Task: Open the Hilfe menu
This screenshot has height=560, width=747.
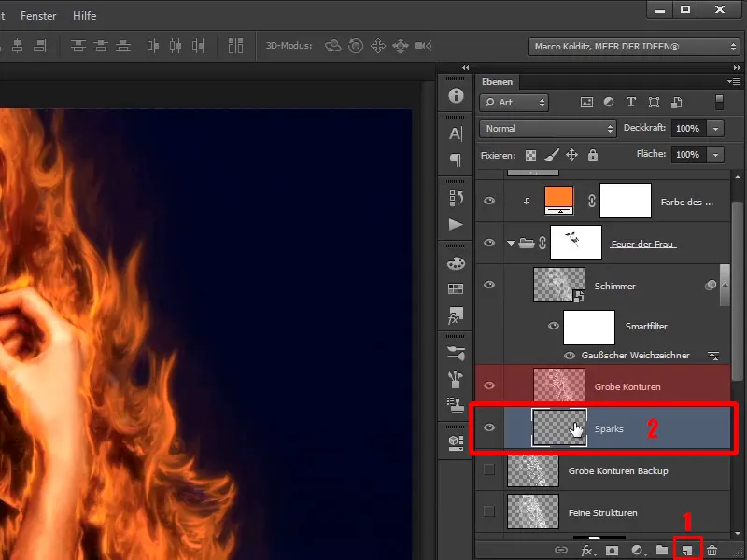Action: 85,16
